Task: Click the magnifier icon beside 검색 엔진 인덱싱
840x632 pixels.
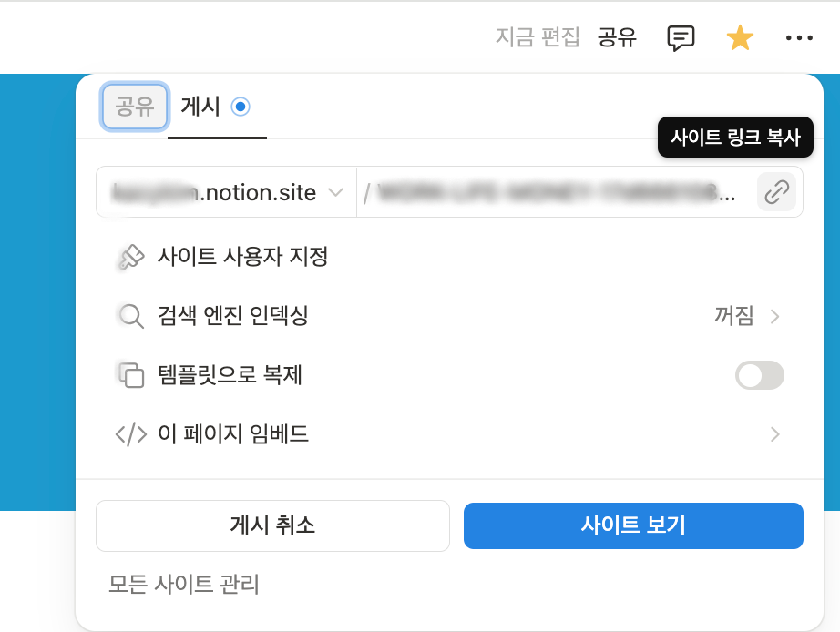Action: (130, 316)
